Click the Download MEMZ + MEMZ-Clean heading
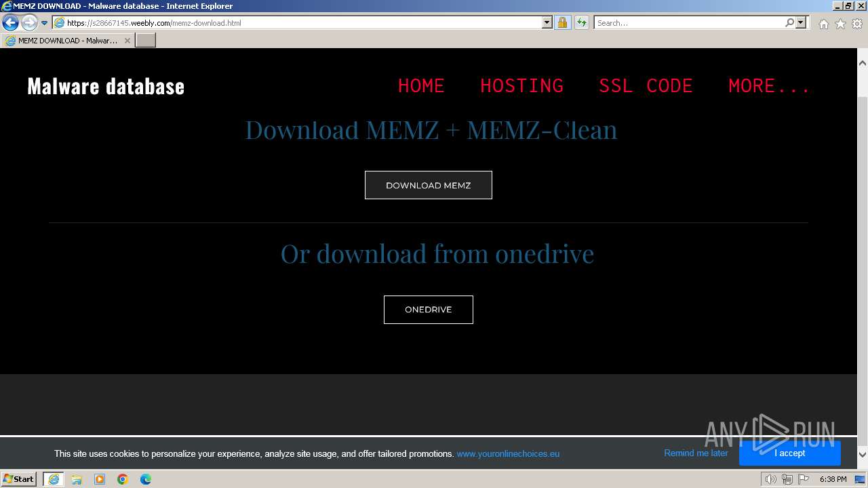This screenshot has height=488, width=868. click(431, 129)
